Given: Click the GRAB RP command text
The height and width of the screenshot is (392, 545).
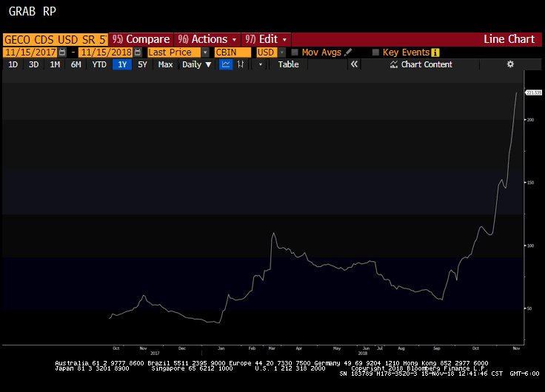Looking at the screenshot, I should [x=33, y=11].
